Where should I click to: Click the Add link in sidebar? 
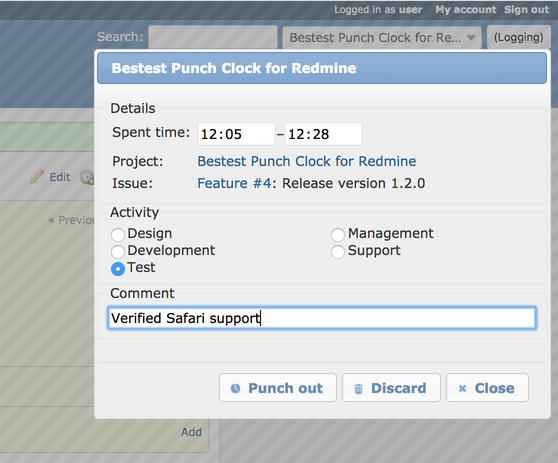click(x=191, y=432)
